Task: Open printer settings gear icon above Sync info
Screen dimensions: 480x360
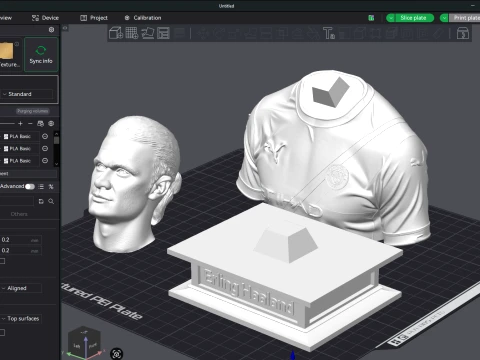Action: click(51, 30)
